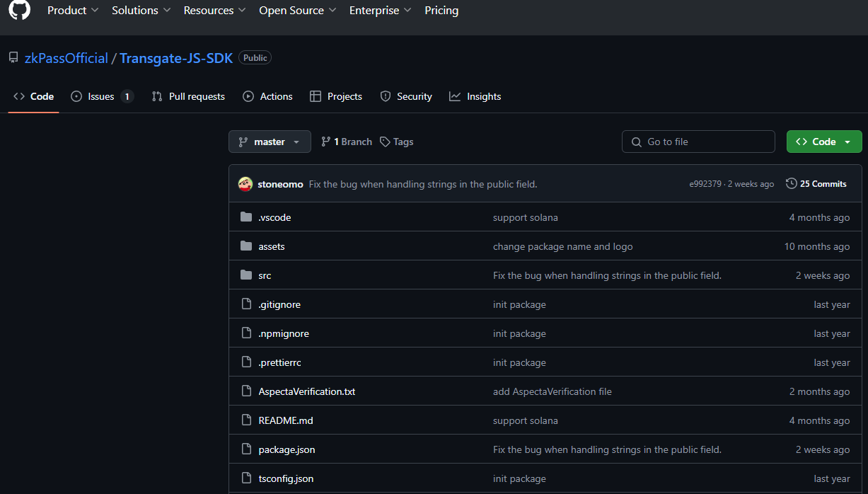868x494 pixels.
Task: Open the Insights tab
Action: click(x=475, y=96)
